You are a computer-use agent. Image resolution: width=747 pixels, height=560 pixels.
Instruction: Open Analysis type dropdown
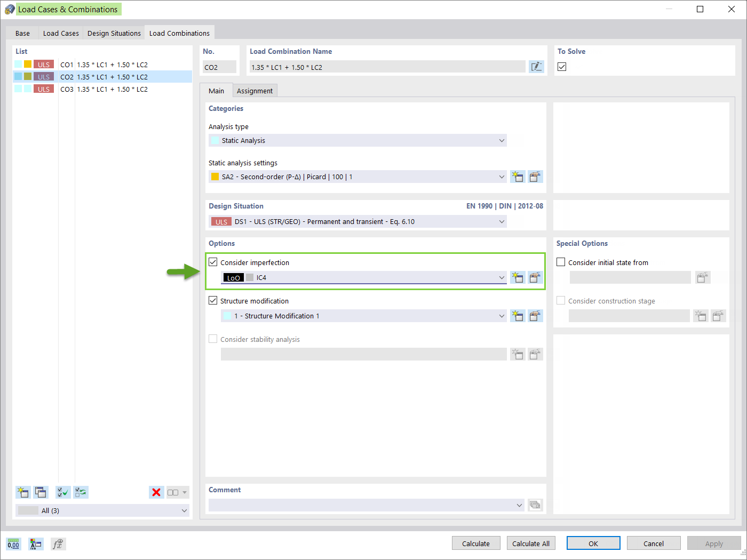[x=357, y=140]
